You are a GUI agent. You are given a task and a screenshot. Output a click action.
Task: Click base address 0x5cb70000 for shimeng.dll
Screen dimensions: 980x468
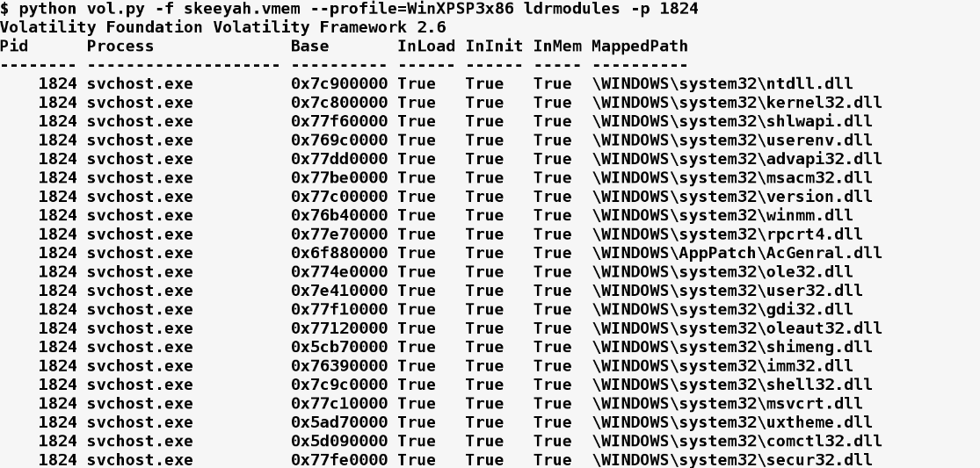tap(339, 347)
